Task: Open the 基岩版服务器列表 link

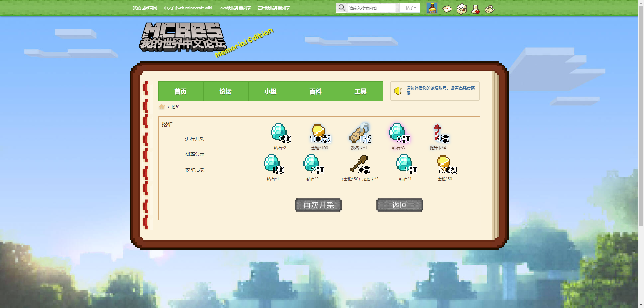Action: [x=274, y=8]
